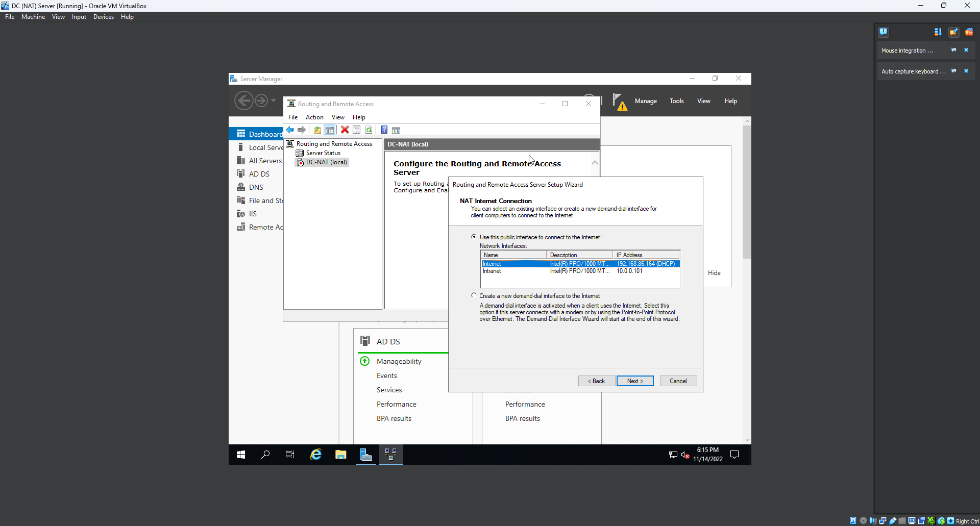The height and width of the screenshot is (526, 980).
Task: Dismiss Mouse integration notification with X
Action: (x=966, y=50)
